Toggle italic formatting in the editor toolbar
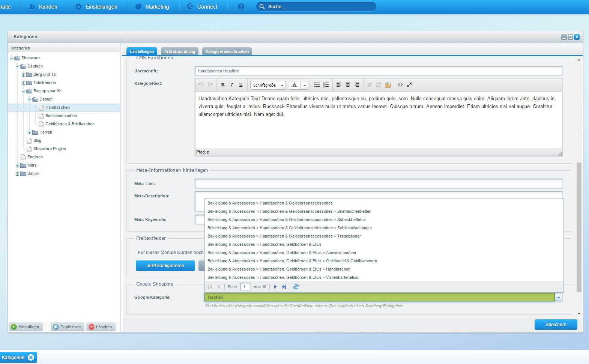This screenshot has height=364, width=589. pyautogui.click(x=232, y=85)
